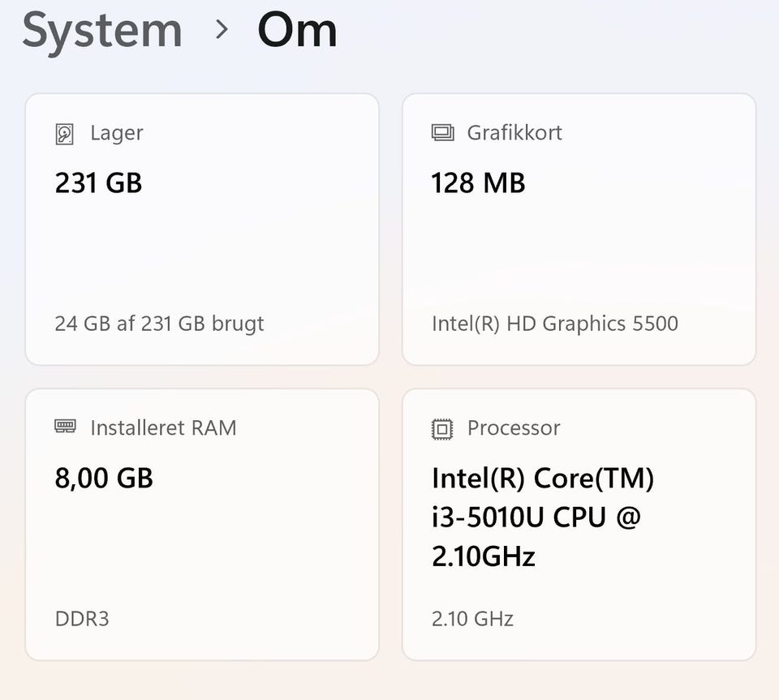Click the Intel(R) HD Graphics 5500 label
The width and height of the screenshot is (779, 700).
[x=554, y=324]
